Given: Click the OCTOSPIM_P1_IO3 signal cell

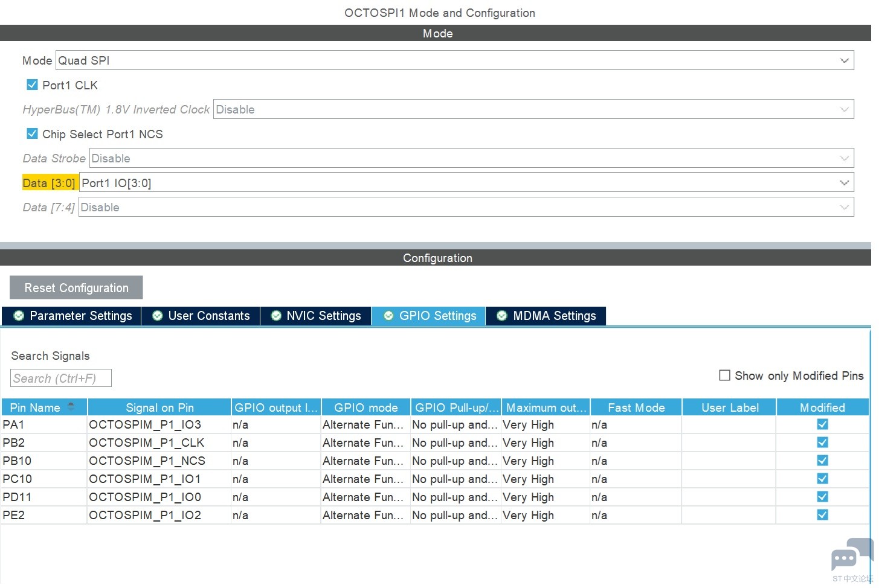Looking at the screenshot, I should click(159, 424).
